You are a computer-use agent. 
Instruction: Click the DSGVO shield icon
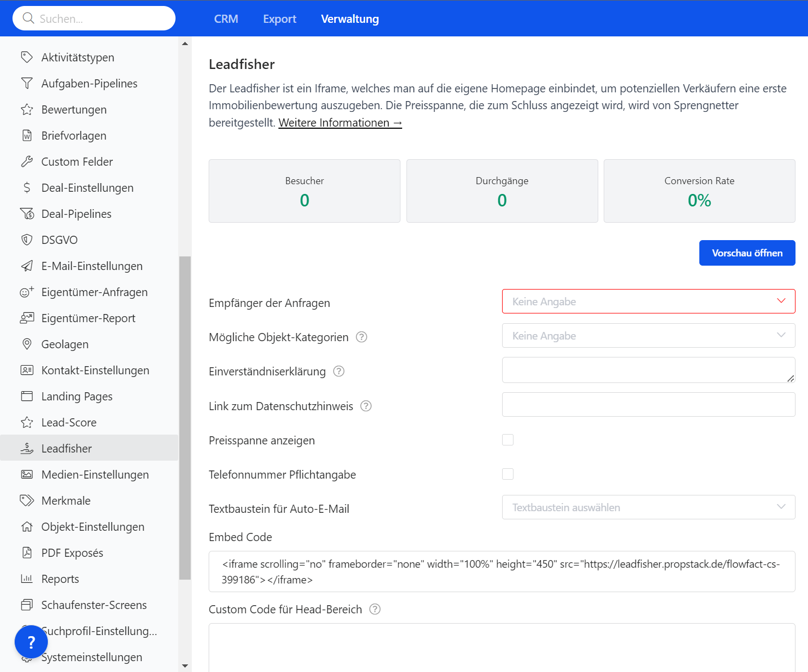[27, 240]
